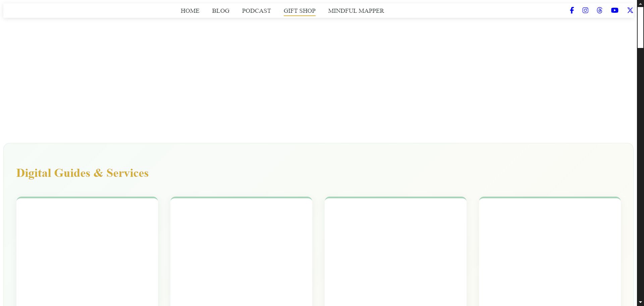Viewport: 644px width, 306px height.
Task: Select the first Digital Guides card
Action: coord(87,252)
